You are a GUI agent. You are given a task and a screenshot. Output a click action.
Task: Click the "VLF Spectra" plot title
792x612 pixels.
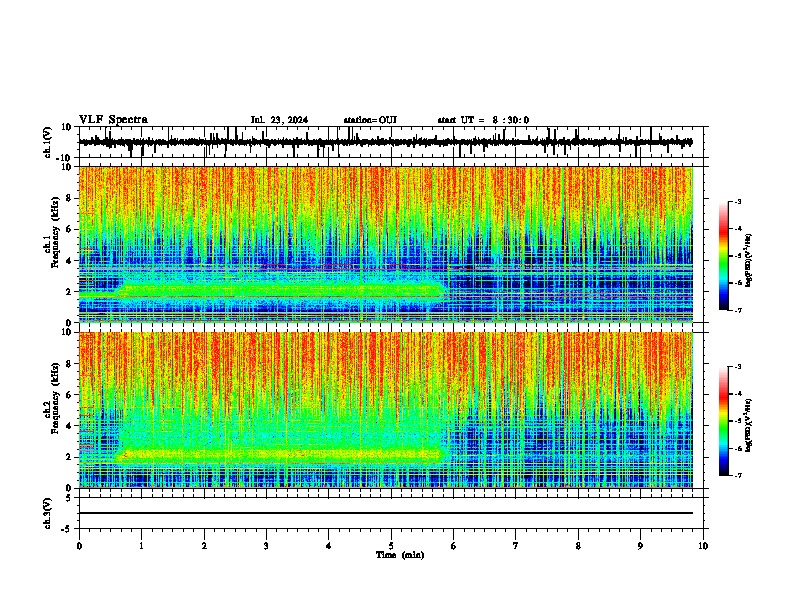(x=113, y=120)
